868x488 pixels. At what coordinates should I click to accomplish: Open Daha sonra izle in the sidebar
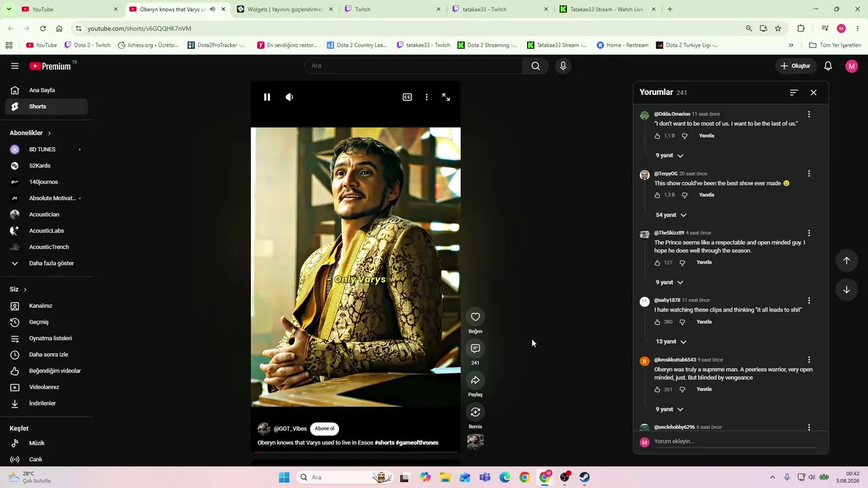[46, 354]
